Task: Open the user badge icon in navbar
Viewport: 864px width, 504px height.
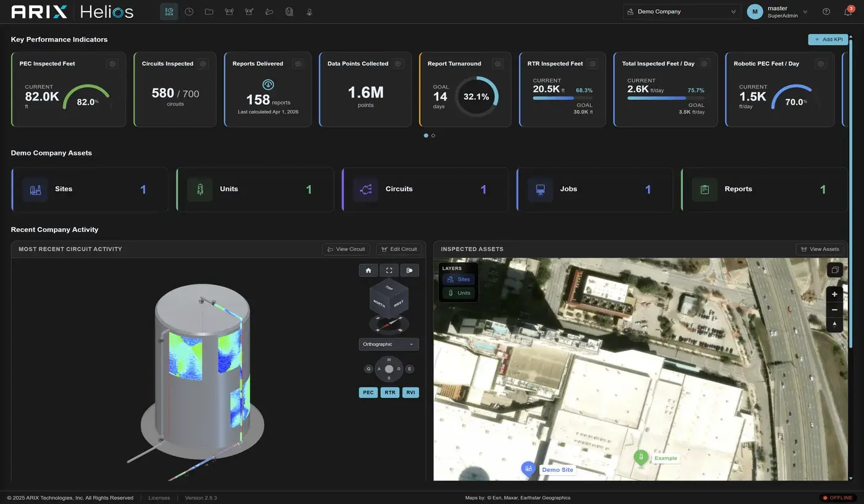Action: [x=309, y=12]
